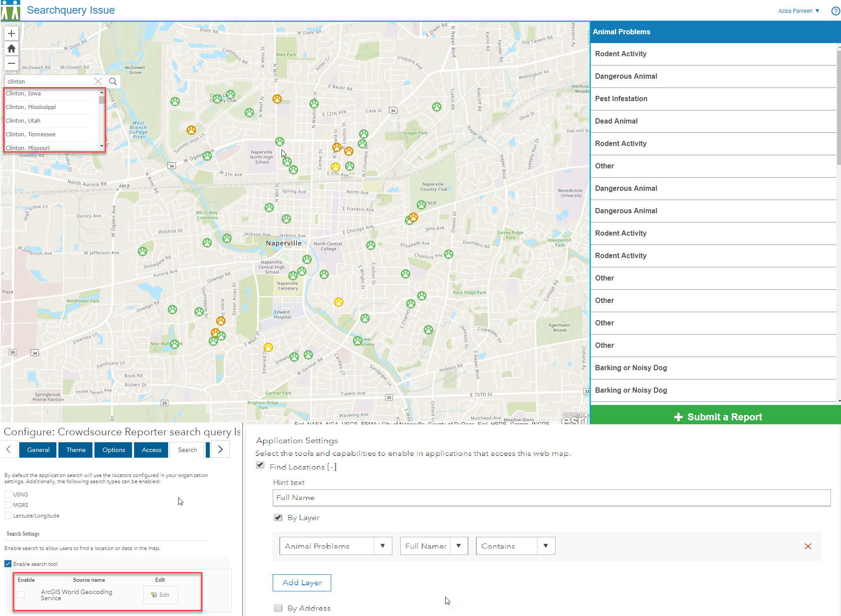Open the Animal Problems layer dropdown

pos(382,546)
